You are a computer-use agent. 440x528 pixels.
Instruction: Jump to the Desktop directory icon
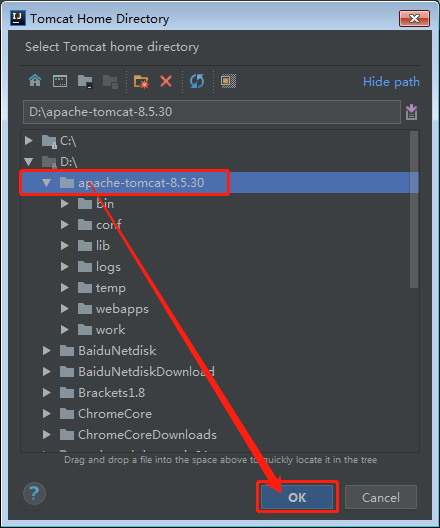60,81
